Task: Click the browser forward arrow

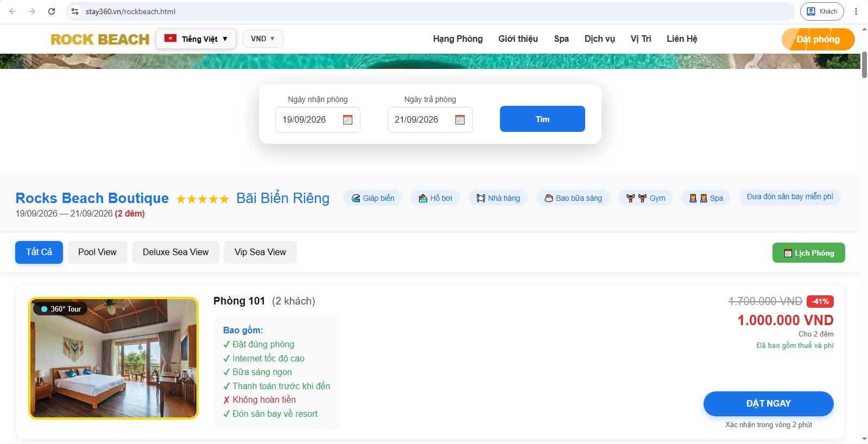Action: click(x=32, y=11)
